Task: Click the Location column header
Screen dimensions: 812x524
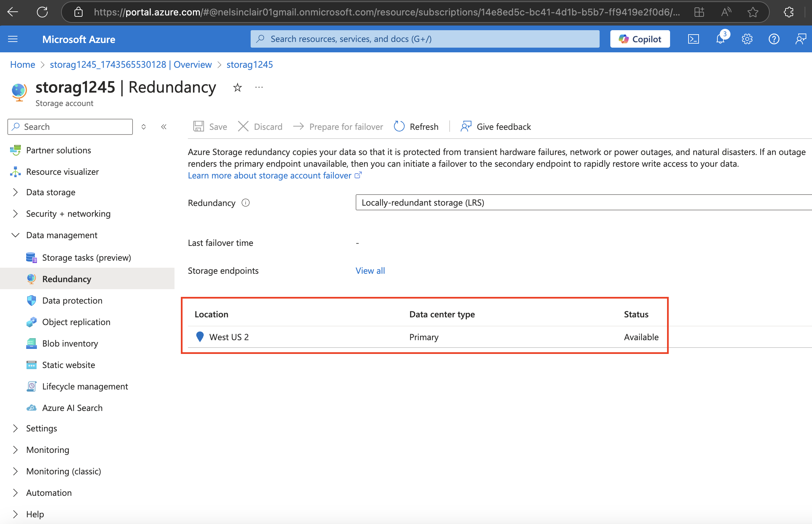Action: (211, 314)
